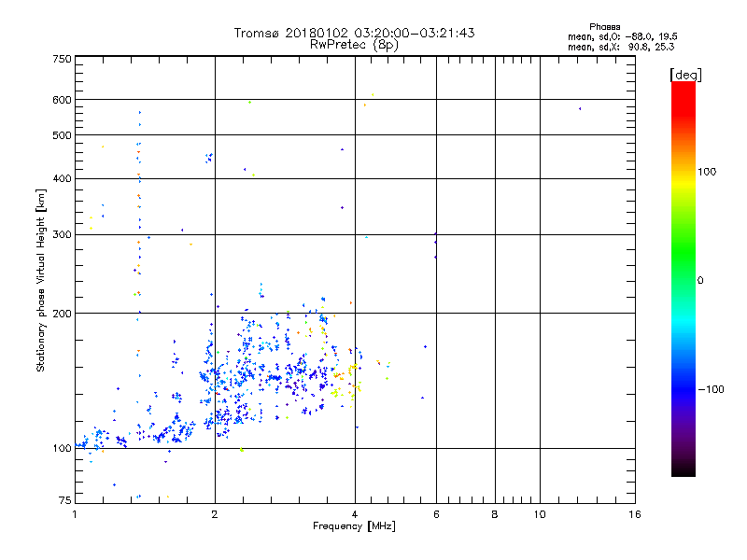
Task: Click the lone purple data point right of 10 MHz
Action: coord(580,109)
